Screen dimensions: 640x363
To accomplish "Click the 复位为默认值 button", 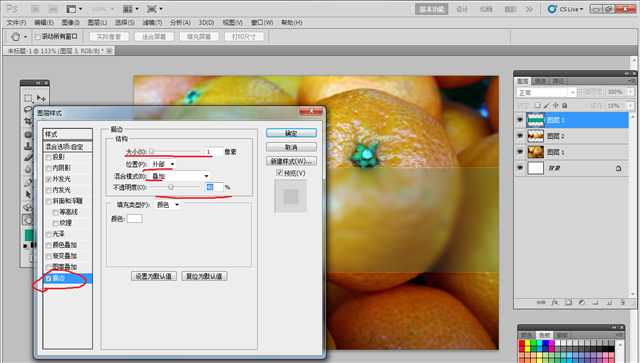I will point(204,276).
